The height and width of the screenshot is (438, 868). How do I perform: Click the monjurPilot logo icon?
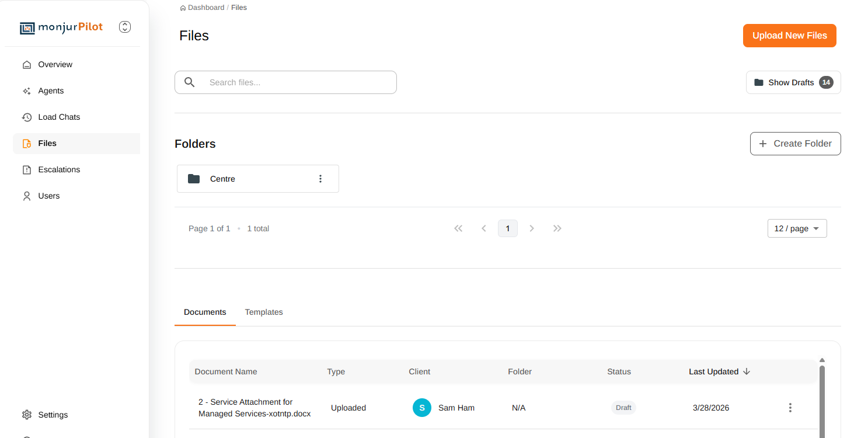[27, 27]
